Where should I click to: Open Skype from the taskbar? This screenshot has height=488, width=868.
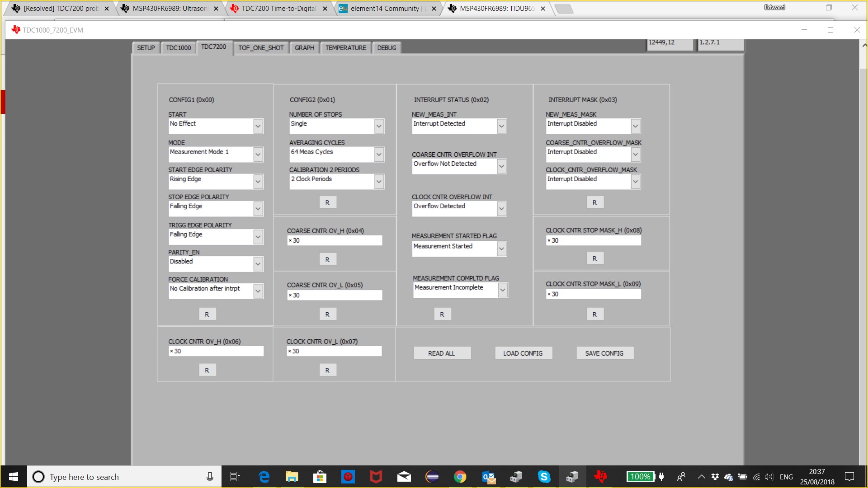[544, 477]
